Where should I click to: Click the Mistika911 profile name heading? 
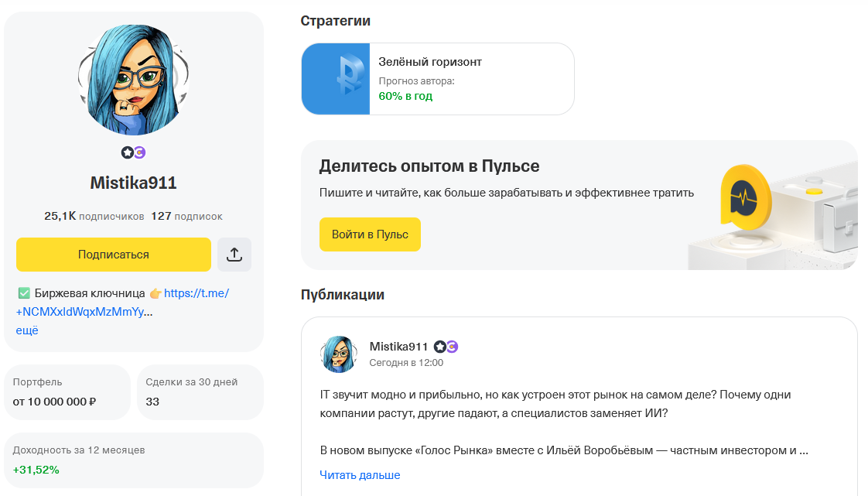click(133, 183)
